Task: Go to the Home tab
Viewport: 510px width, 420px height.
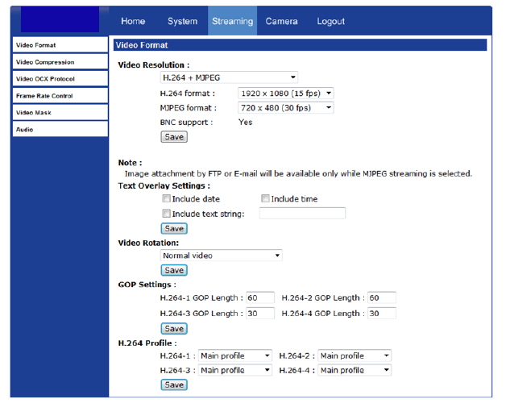Action: (133, 22)
